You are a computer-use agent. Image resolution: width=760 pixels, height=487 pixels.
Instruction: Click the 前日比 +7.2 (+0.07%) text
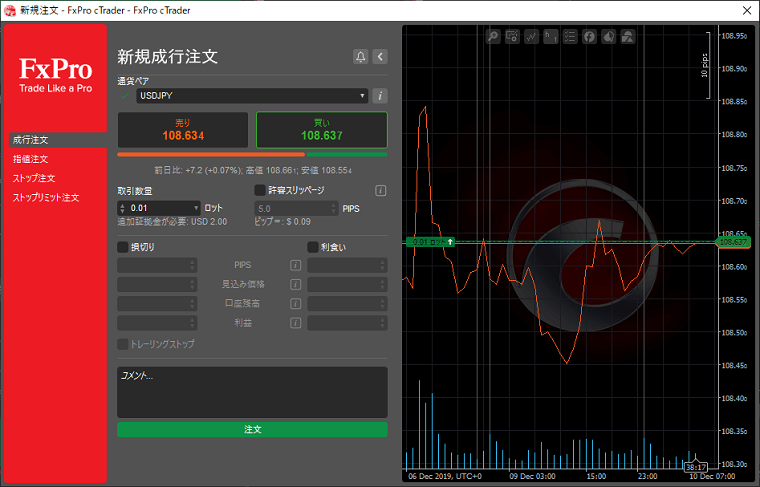198,171
